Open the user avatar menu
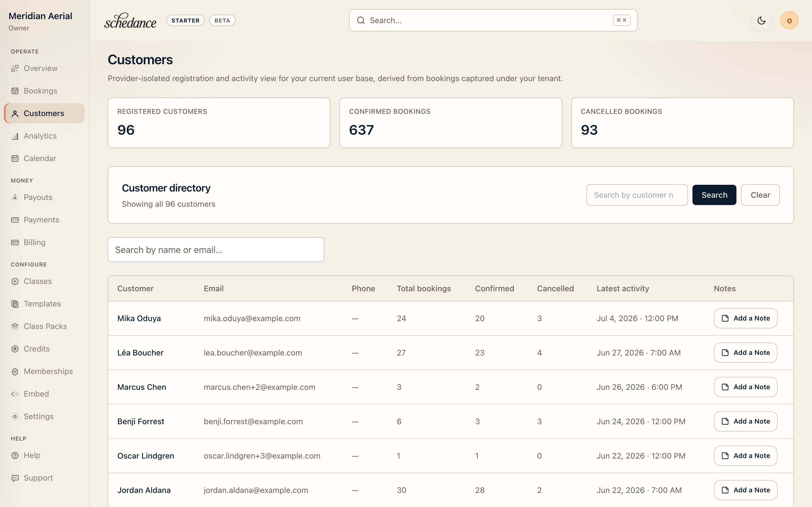Viewport: 812px width, 507px height. point(789,21)
